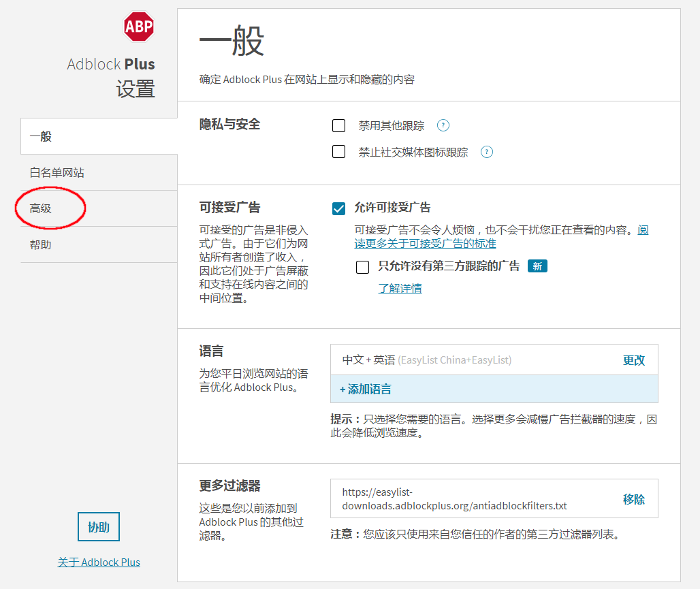Image resolution: width=700 pixels, height=589 pixels.
Task: Check 只允许没有第三方跟踪的广告 checkbox
Action: tap(362, 267)
